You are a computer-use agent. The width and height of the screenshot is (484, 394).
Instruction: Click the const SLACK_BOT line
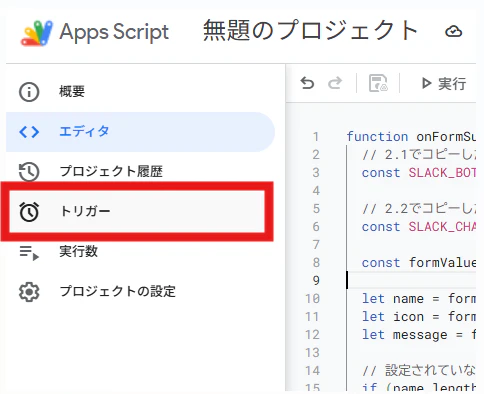pyautogui.click(x=419, y=173)
